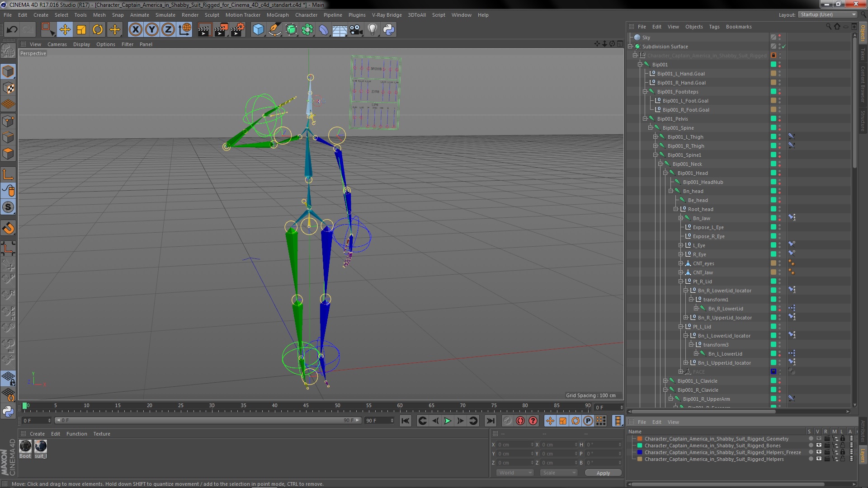868x488 pixels.
Task: Expand the Bn_Jaw node
Action: (x=681, y=218)
